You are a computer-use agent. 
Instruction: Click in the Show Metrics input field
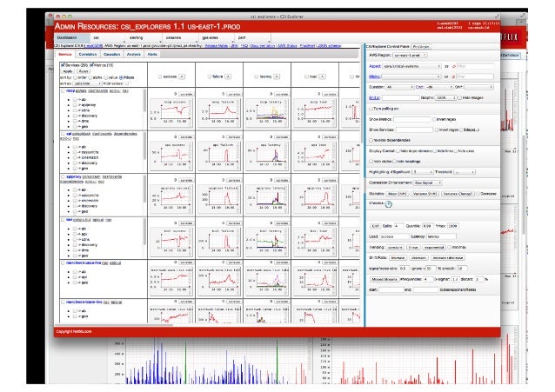(412, 119)
